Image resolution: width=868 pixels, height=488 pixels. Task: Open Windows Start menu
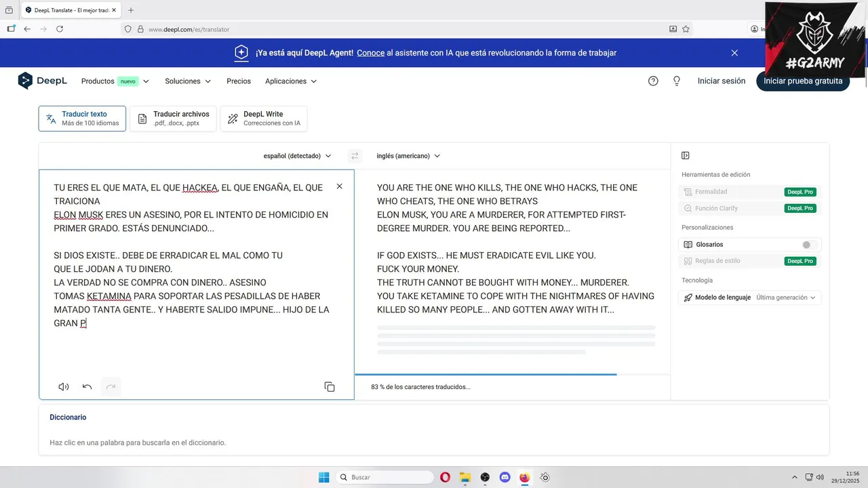click(x=324, y=477)
